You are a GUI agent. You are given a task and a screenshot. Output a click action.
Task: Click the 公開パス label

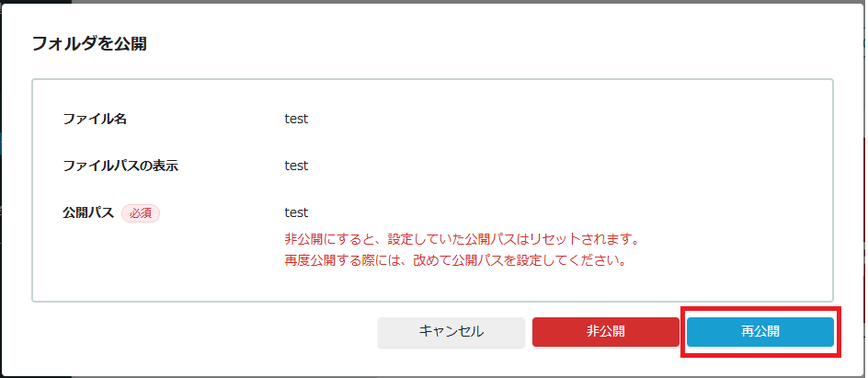point(87,212)
